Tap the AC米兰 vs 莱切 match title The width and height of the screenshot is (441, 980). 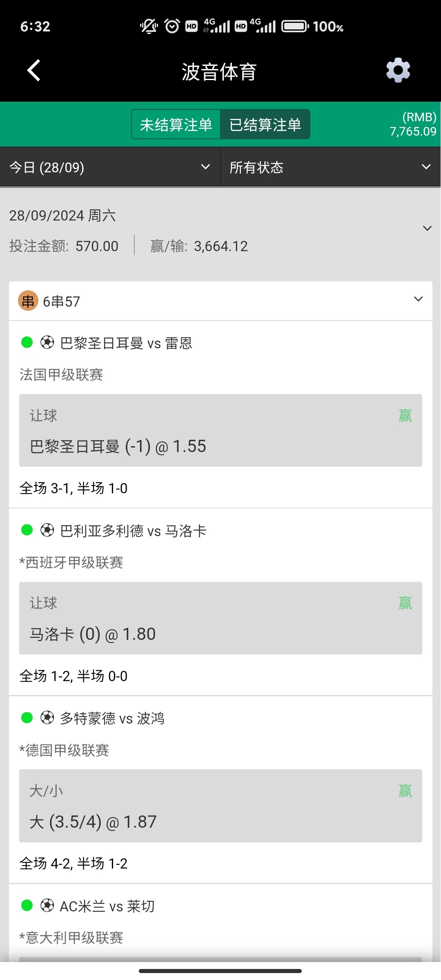pos(107,906)
